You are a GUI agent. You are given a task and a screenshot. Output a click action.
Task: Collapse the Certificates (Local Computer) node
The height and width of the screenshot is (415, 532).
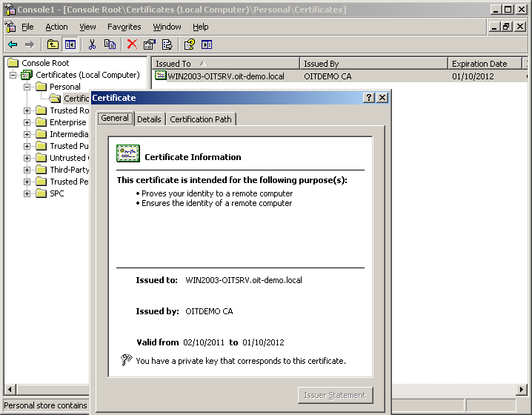coord(13,75)
